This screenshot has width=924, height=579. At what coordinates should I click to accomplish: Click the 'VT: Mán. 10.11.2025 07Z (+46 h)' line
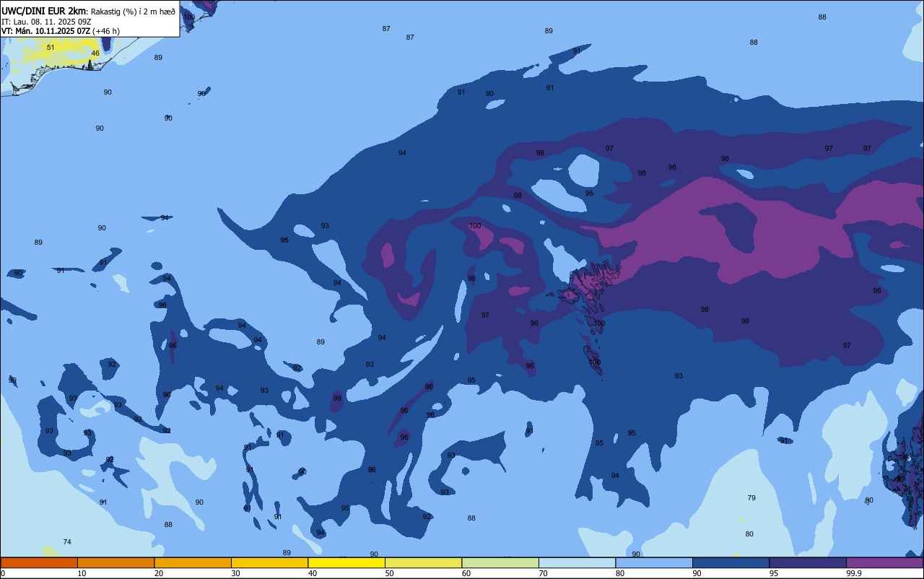pyautogui.click(x=61, y=31)
